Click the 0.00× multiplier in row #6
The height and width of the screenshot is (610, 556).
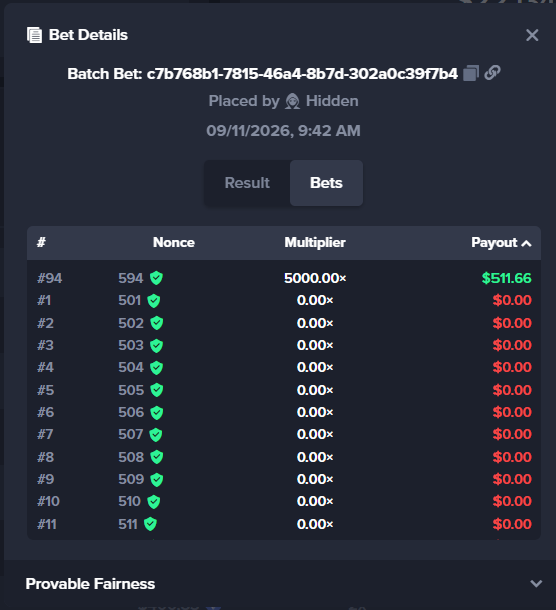pos(315,412)
